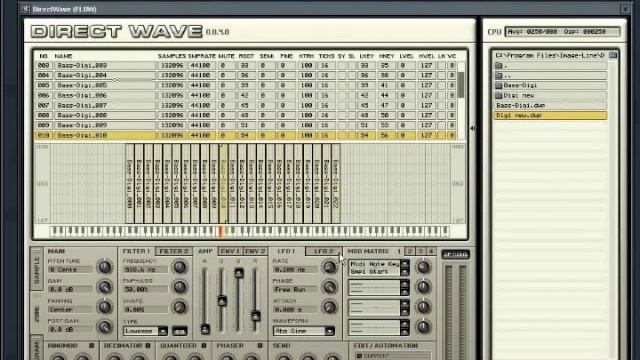The image size is (640, 360).
Task: Collapse the browser panel with arrow icon
Action: (x=473, y=128)
